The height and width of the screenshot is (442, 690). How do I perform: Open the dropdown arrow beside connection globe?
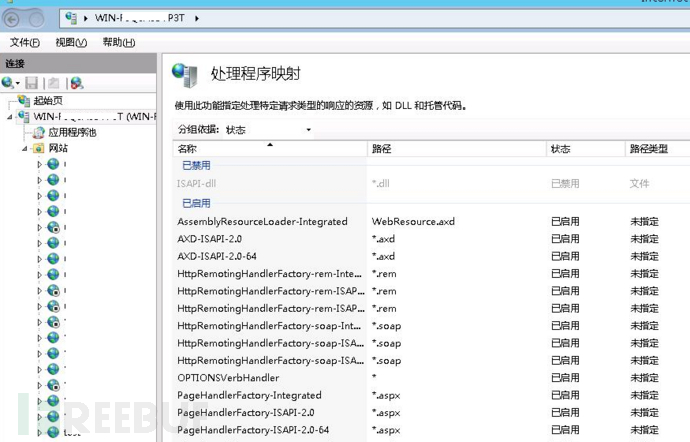[18, 83]
